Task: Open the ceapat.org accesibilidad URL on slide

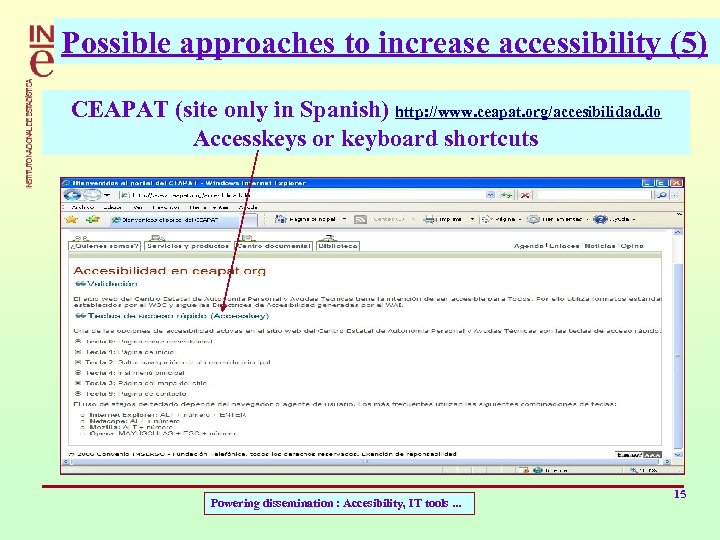Action: tap(528, 112)
